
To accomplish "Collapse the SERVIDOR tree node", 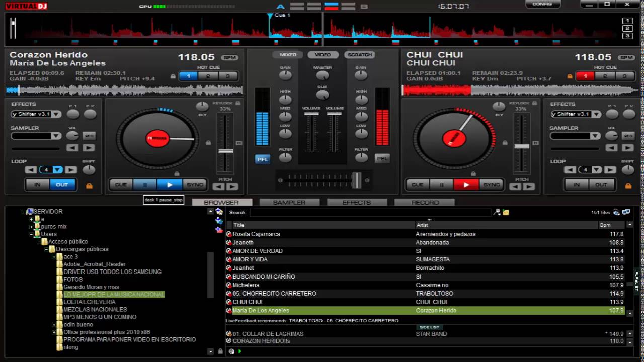I will (24, 212).
